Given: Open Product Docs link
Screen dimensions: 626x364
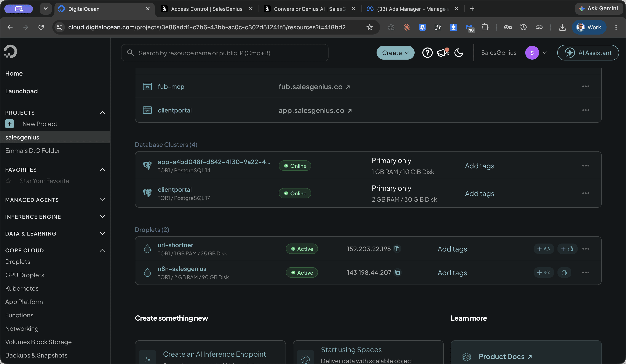Looking at the screenshot, I should [x=505, y=357].
